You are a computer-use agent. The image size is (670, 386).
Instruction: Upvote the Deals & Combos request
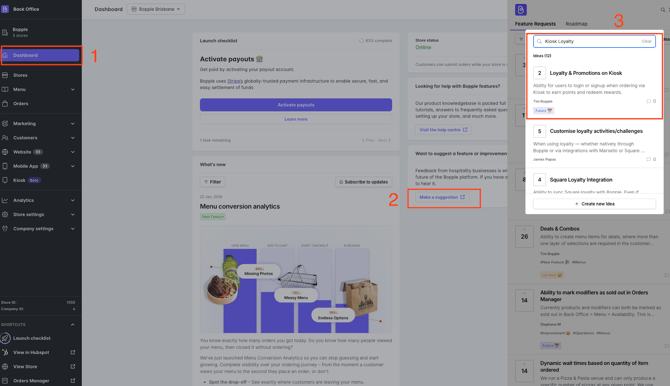[x=524, y=236]
